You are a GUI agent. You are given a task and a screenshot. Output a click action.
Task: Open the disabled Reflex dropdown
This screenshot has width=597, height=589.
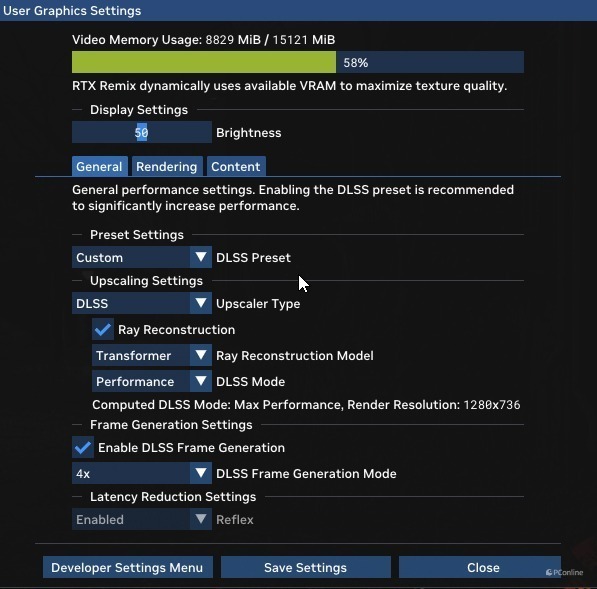[x=142, y=519]
